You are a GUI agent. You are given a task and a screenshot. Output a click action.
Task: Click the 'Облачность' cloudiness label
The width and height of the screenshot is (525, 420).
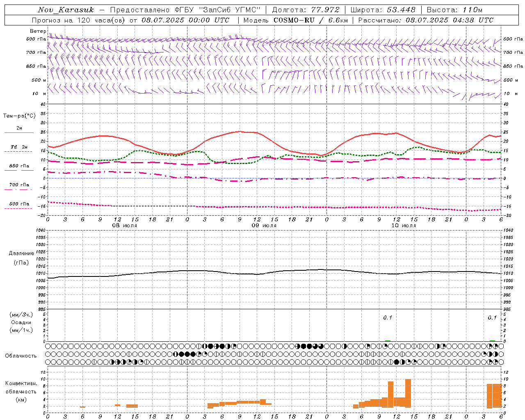tap(21, 356)
